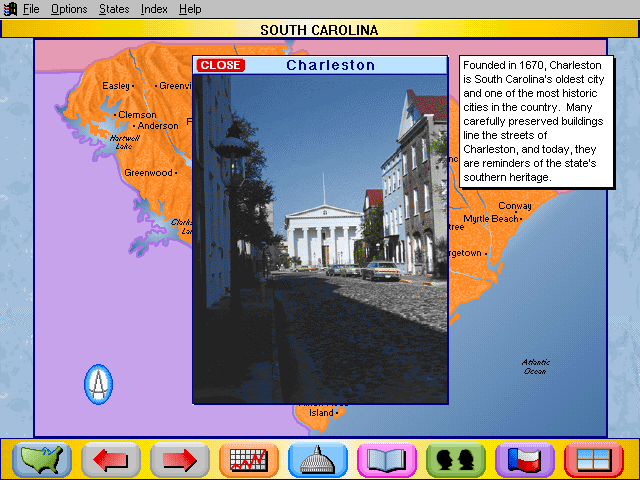Click the USA map icon button
Viewport: 640px width, 480px height.
[42, 460]
